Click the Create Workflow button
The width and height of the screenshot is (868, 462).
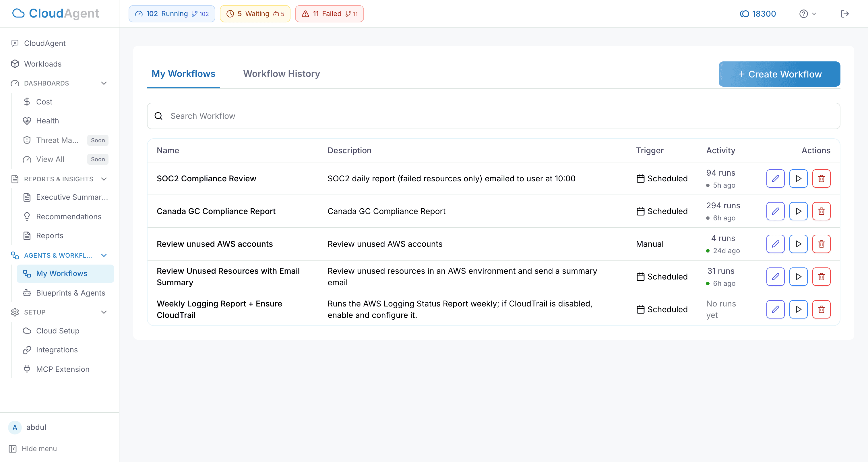[779, 74]
